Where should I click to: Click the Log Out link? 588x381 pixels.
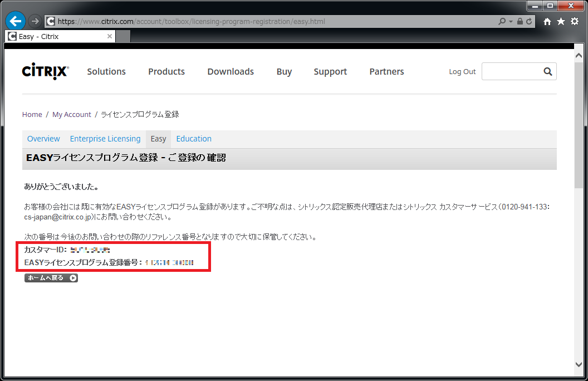coord(462,71)
